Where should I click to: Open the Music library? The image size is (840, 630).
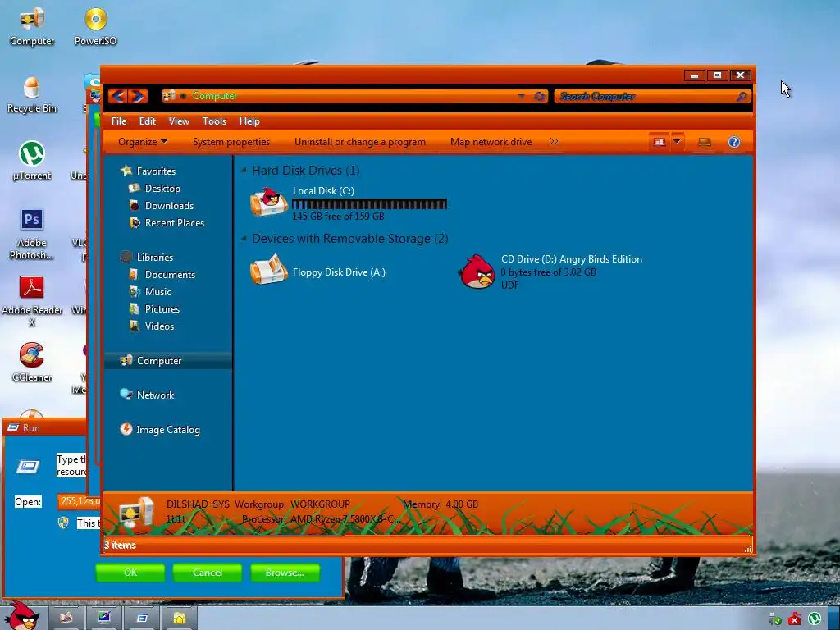pyautogui.click(x=158, y=292)
